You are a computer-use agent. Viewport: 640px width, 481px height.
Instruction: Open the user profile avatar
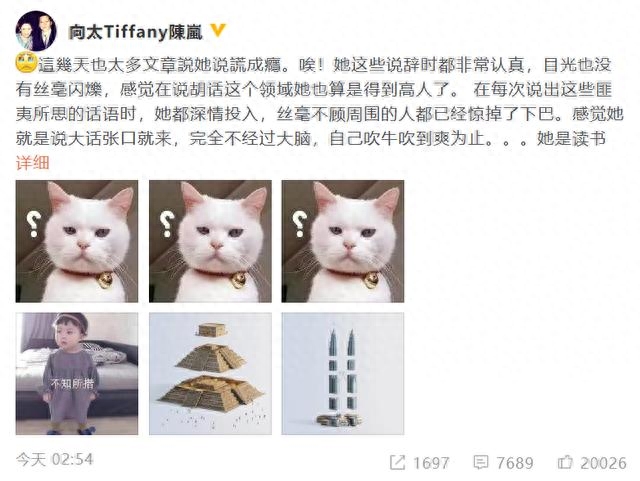click(36, 31)
